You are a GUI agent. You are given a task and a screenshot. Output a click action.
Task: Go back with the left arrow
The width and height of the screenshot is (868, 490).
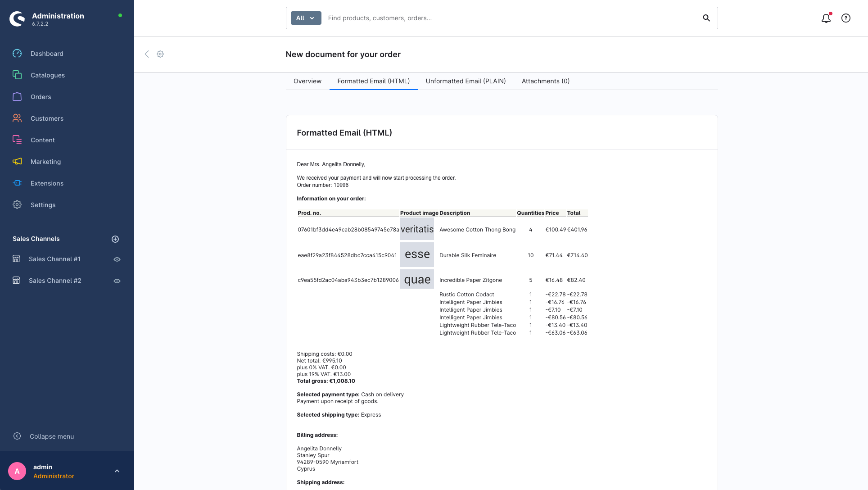(x=147, y=54)
